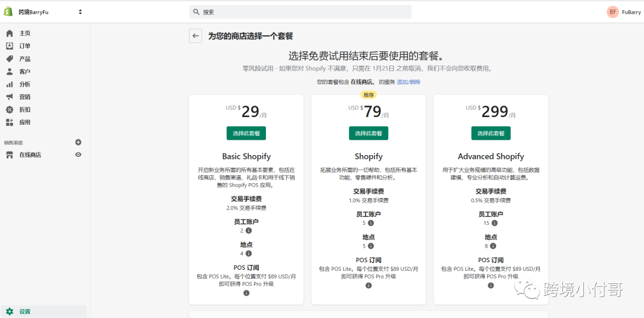Click the 0.5% 交易手续费 text
Viewport: 644px width, 318px height.
pos(491,200)
